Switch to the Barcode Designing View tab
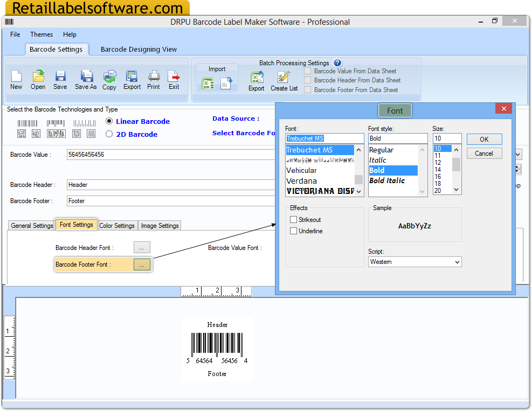532x411 pixels. (x=138, y=49)
